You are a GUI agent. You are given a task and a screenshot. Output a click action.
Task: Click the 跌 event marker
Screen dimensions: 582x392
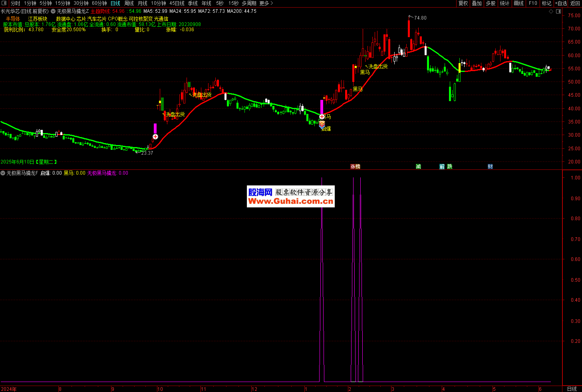click(450, 167)
